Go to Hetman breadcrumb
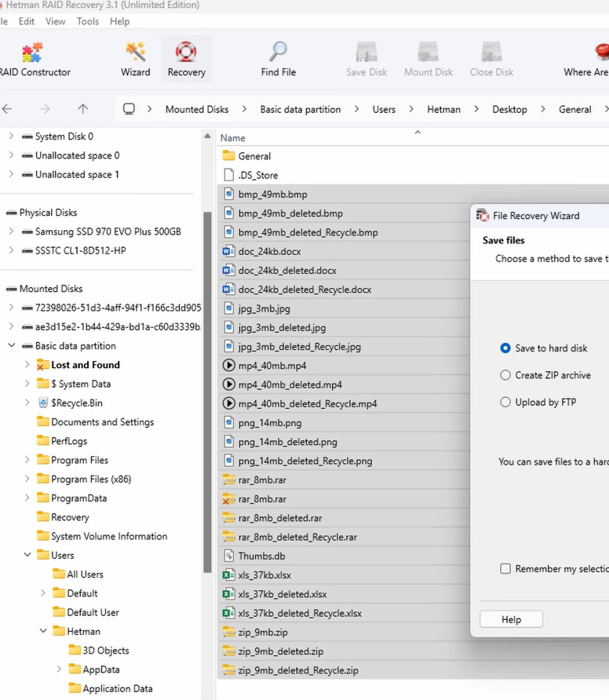 (x=443, y=109)
